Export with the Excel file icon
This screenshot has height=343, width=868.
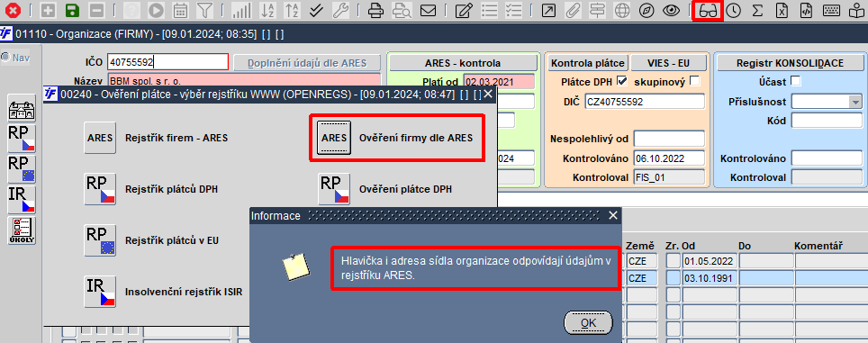point(782,10)
